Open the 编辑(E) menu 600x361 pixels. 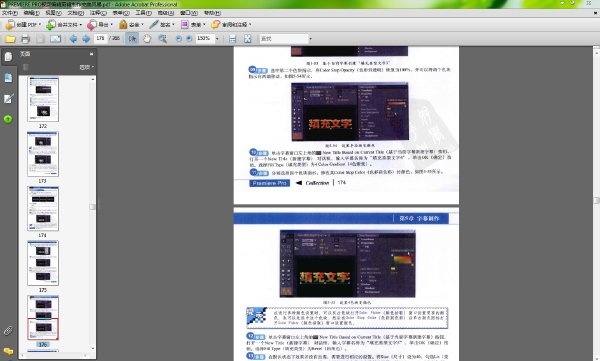coord(31,13)
